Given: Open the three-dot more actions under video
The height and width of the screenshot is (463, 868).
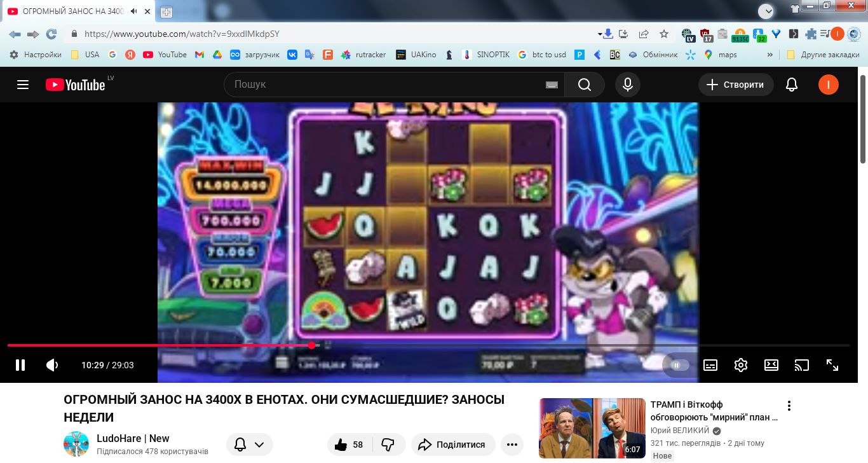Looking at the screenshot, I should (x=512, y=445).
